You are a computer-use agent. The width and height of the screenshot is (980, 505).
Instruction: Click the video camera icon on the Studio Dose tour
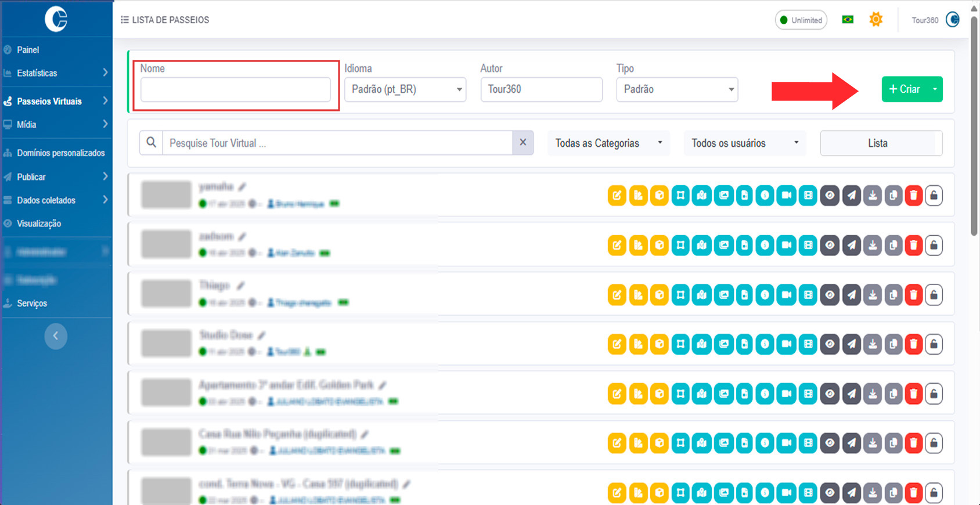click(x=786, y=344)
